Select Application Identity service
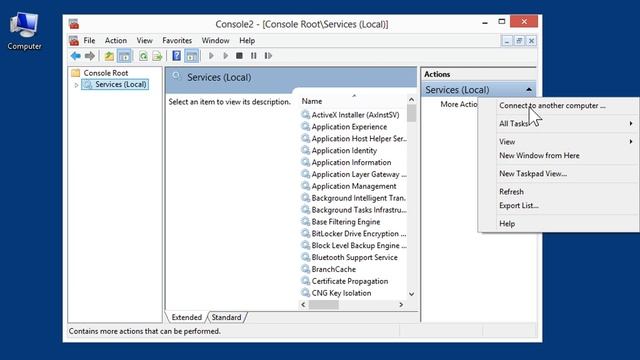Image resolution: width=640 pixels, height=360 pixels. pyautogui.click(x=344, y=151)
